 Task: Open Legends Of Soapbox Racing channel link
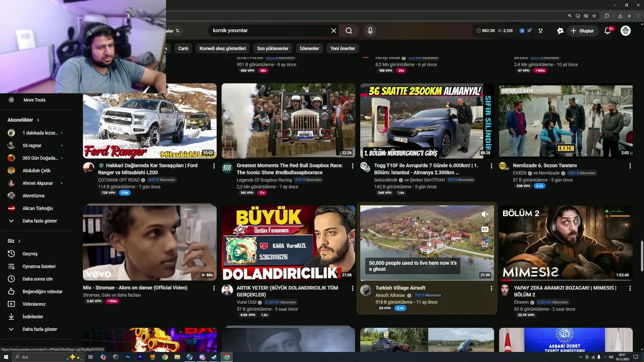click(x=264, y=180)
